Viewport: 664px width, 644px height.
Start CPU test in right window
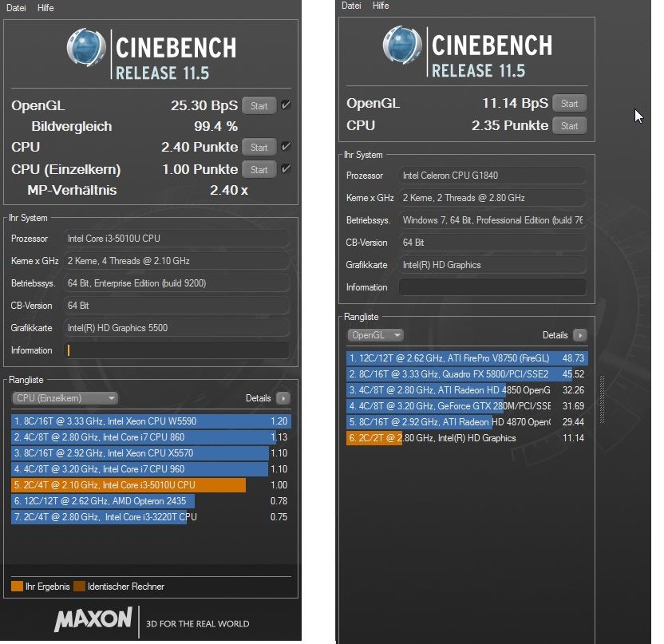click(x=569, y=126)
